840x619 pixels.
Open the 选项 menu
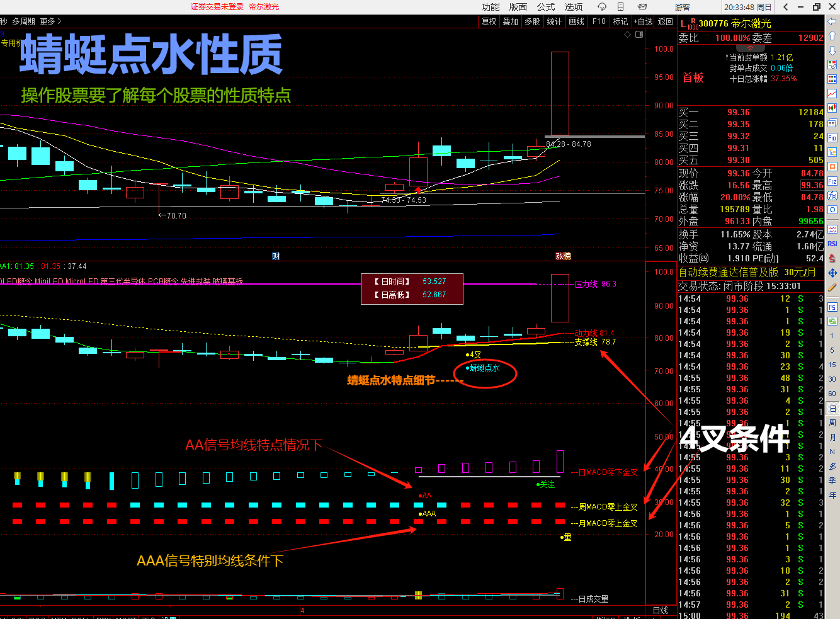(x=574, y=7)
